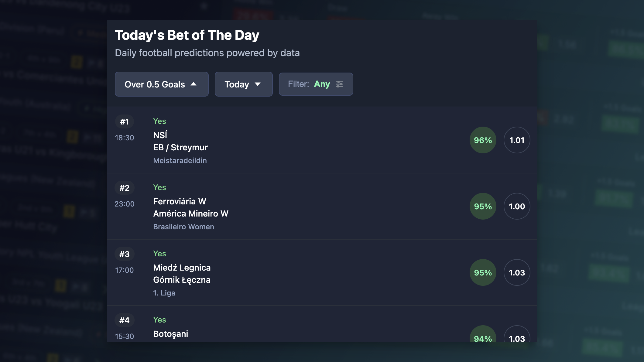Select the 1.03 odds for Miedź Legnica

coord(517,272)
